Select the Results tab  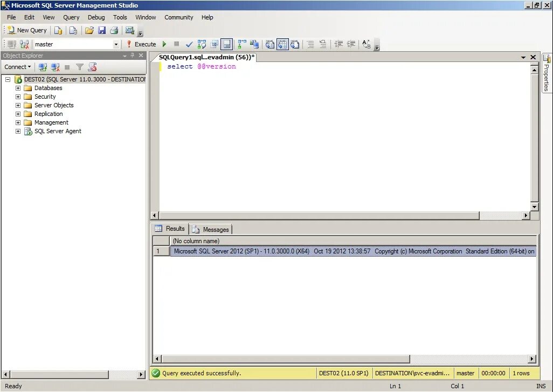(170, 229)
